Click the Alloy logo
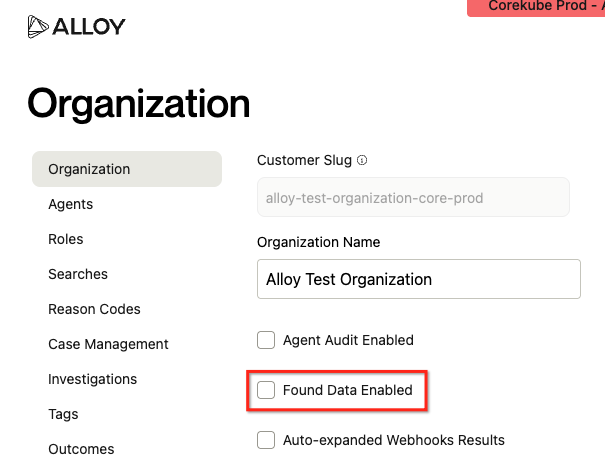Screen dimensions: 605x467 (x=76, y=26)
